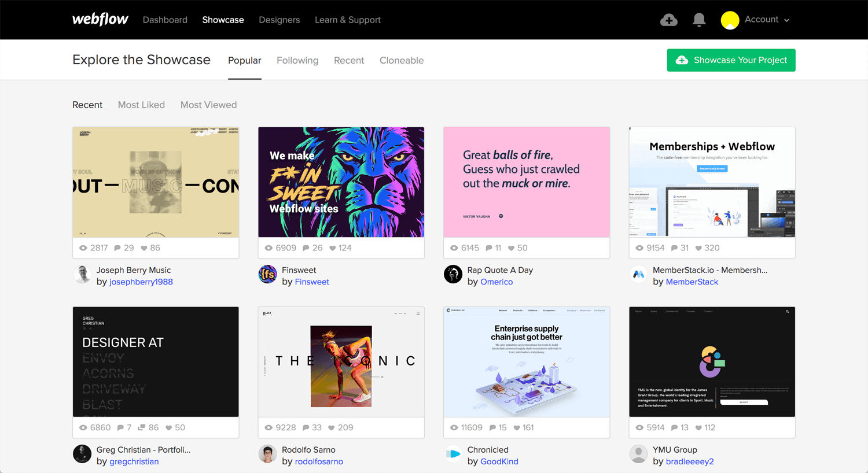Sort by Recent filter
The width and height of the screenshot is (868, 473).
point(87,105)
